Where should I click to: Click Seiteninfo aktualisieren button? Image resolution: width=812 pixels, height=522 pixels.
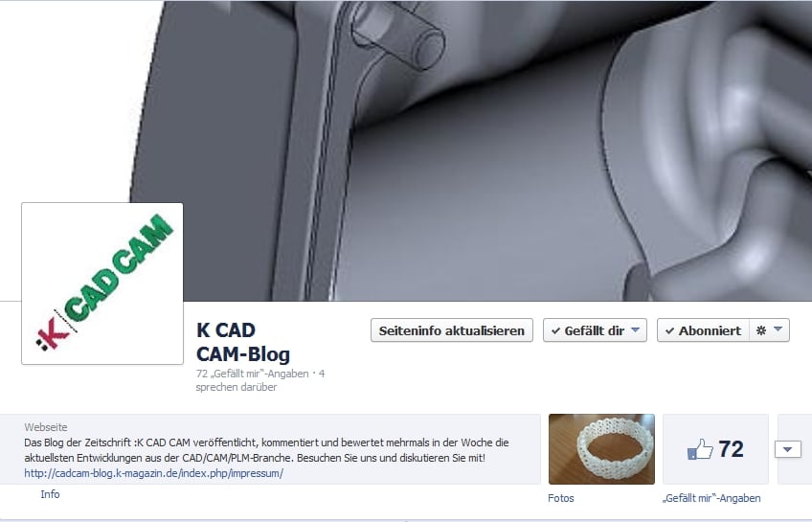[x=452, y=330]
